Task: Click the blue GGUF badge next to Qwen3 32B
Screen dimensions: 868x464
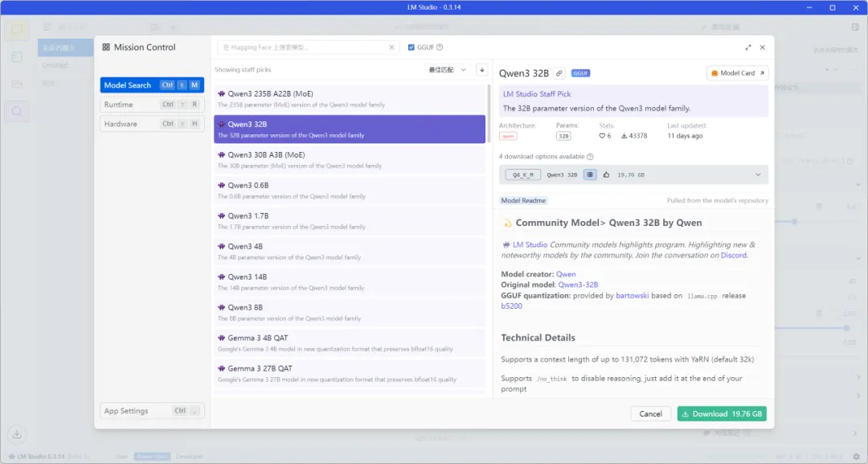Action: (x=581, y=73)
